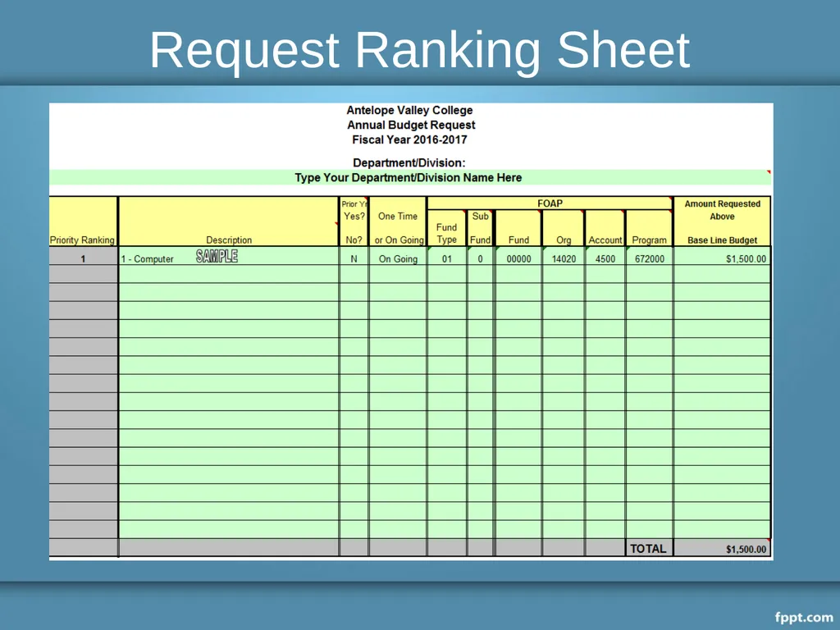The height and width of the screenshot is (630, 840).
Task: Click the 'TOTAL' label cell
Action: pyautogui.click(x=649, y=548)
